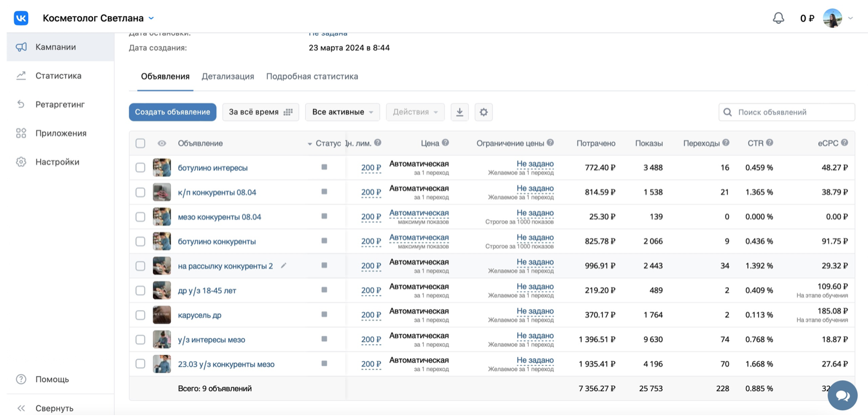The image size is (868, 418).
Task: Click the VK logo icon
Action: coord(21,18)
